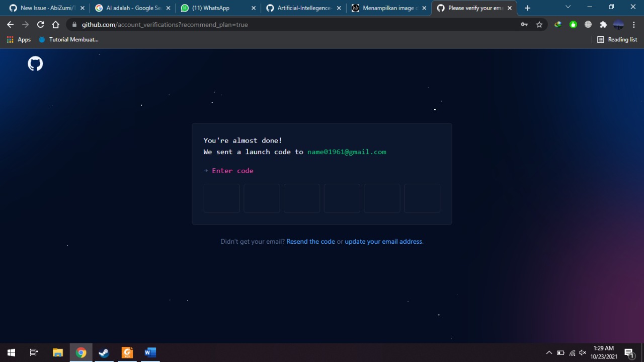The image size is (644, 362).
Task: Click the Windows Start button
Action: click(x=11, y=352)
